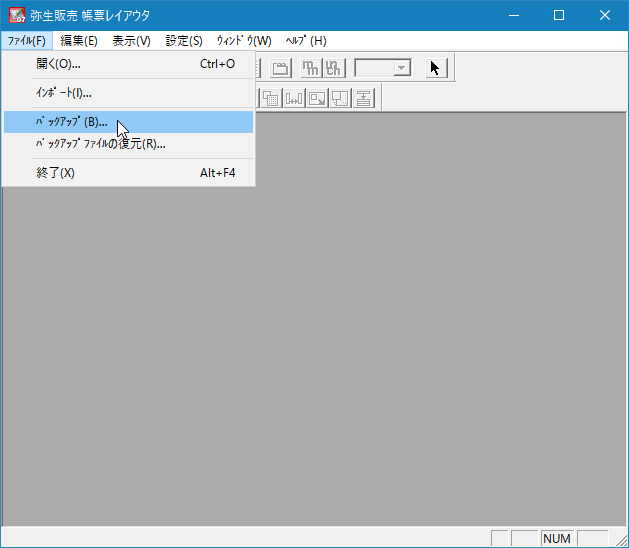This screenshot has height=548, width=629.
Task: Choose 終了(X) to exit
Action: tap(128, 173)
